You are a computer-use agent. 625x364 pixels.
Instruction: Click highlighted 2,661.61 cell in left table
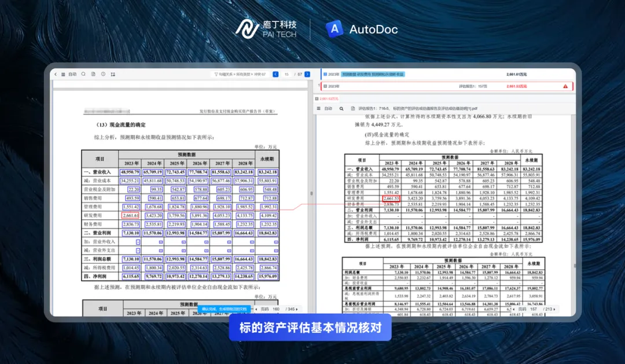(130, 215)
